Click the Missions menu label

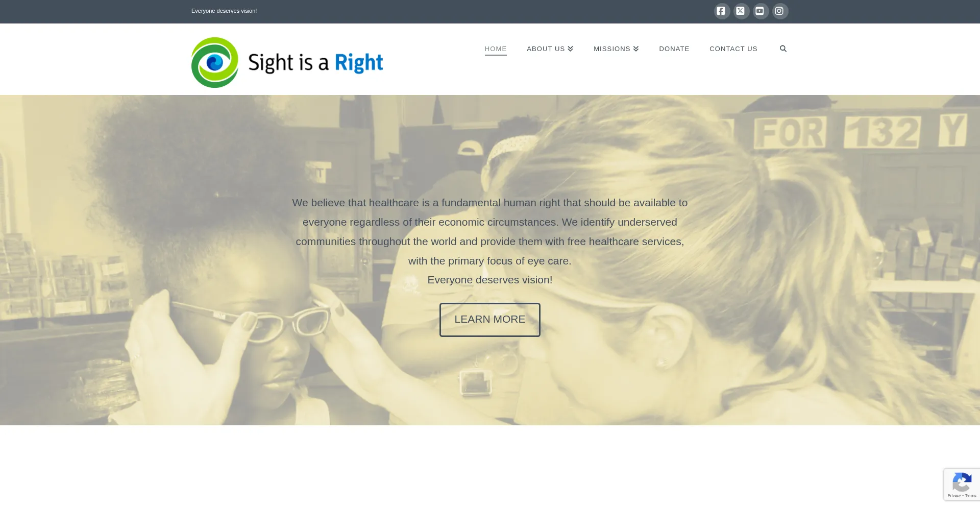coord(612,49)
